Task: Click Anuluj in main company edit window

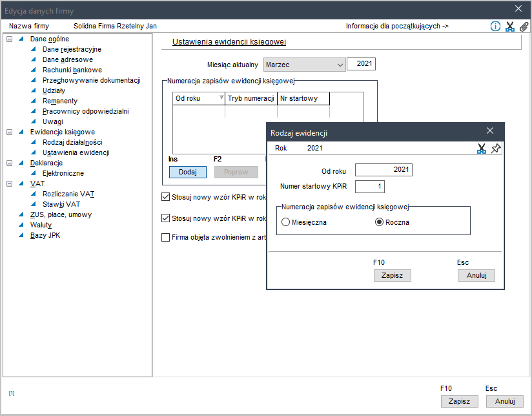Action: point(505,401)
